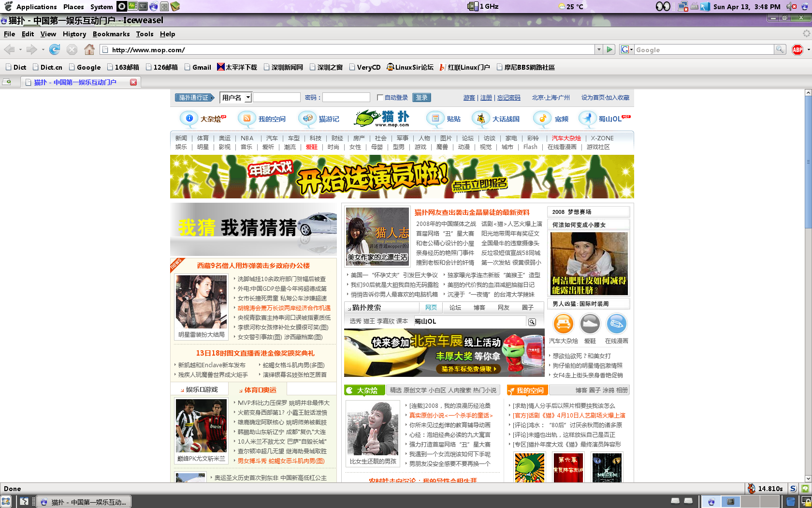
Task: Open the 何洁肥肚皮 thumbnail image
Action: click(x=589, y=264)
